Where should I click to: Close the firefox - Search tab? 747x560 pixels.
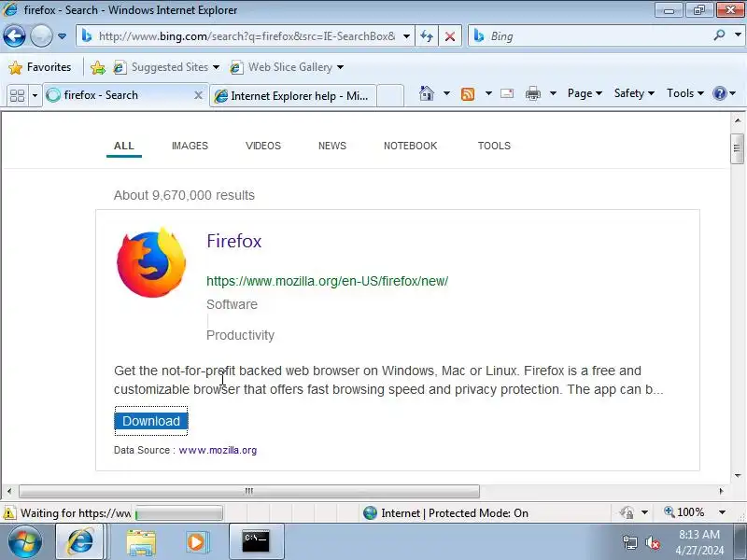pos(198,95)
